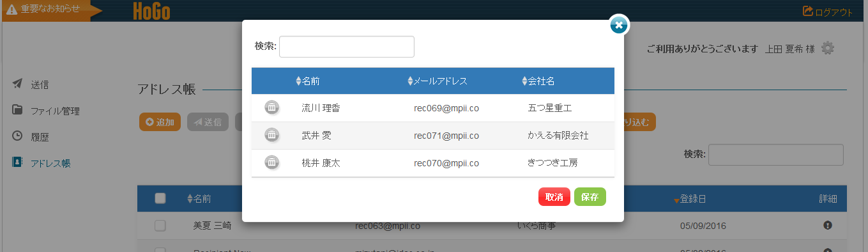Click the 取消 button in dialog
The width and height of the screenshot is (868, 252).
(x=554, y=197)
